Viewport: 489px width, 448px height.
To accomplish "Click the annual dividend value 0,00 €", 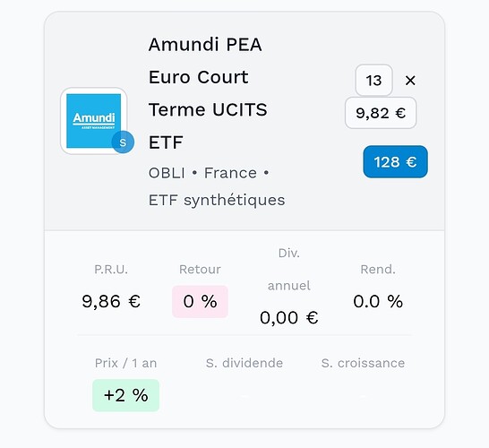I will coord(288,317).
